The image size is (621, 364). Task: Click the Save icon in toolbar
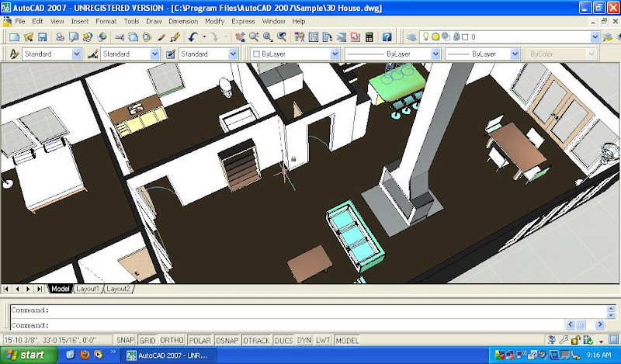point(43,36)
